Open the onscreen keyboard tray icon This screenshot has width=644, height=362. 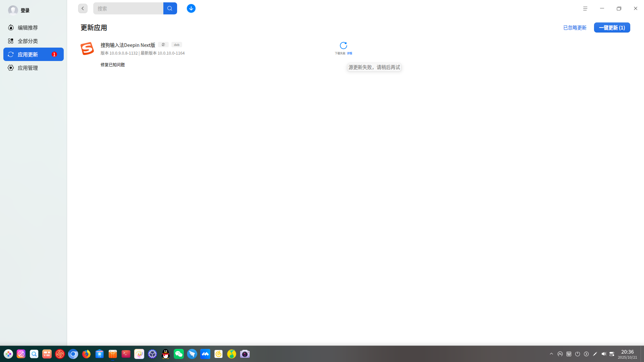click(569, 354)
